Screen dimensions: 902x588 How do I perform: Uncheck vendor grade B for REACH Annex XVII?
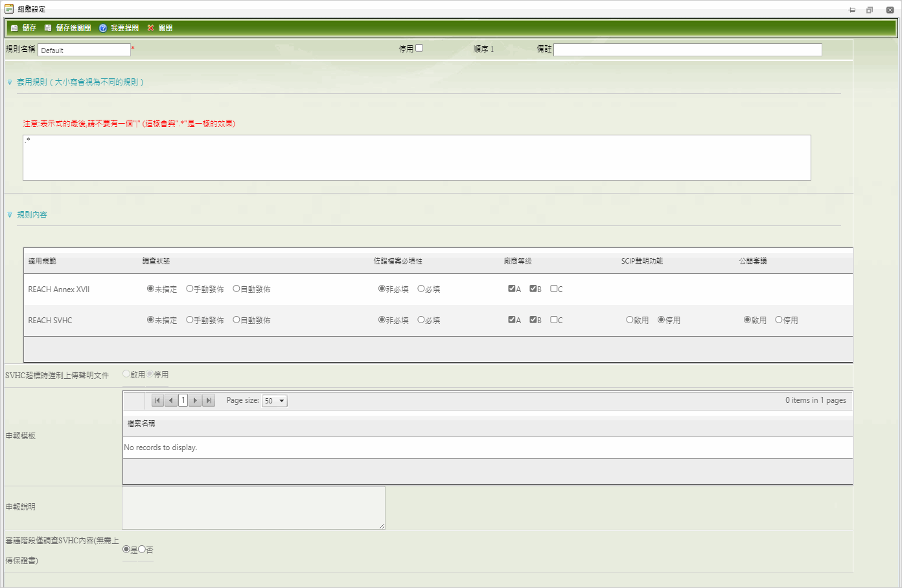pos(533,289)
